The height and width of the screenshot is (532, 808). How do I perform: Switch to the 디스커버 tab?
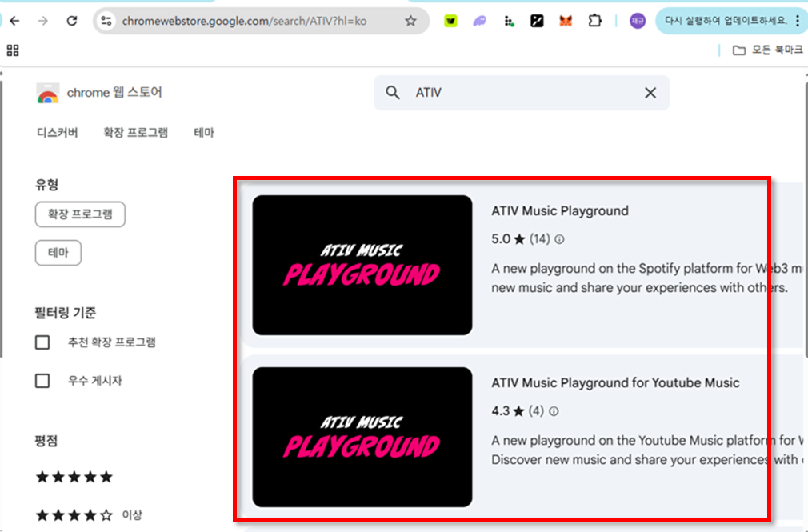click(x=57, y=133)
